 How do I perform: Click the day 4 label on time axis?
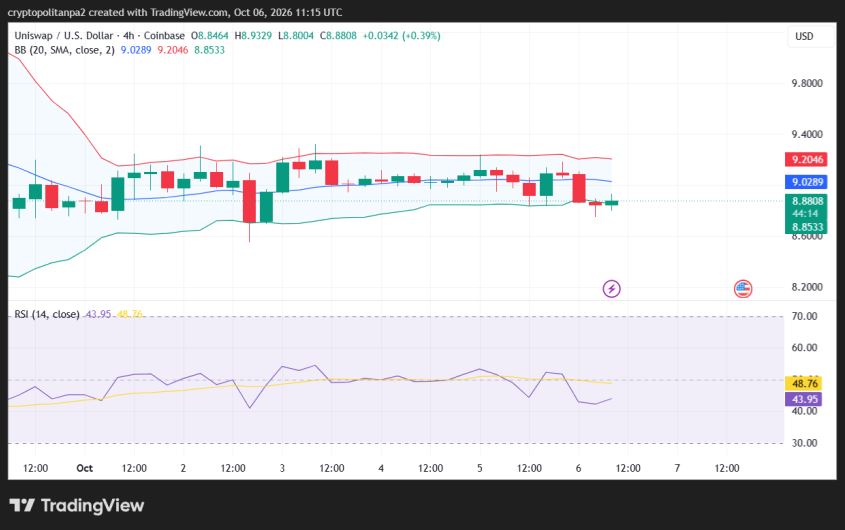(x=381, y=468)
